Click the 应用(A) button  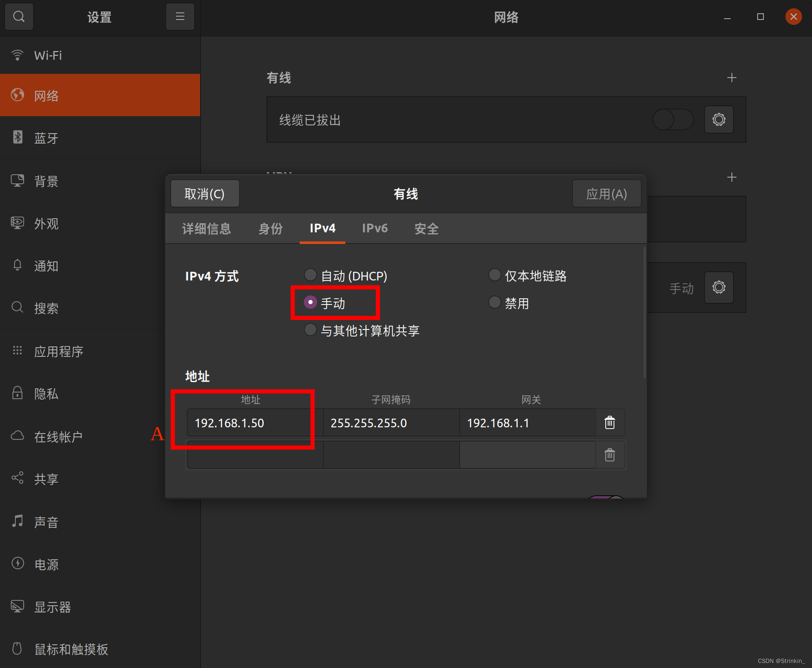click(x=606, y=194)
